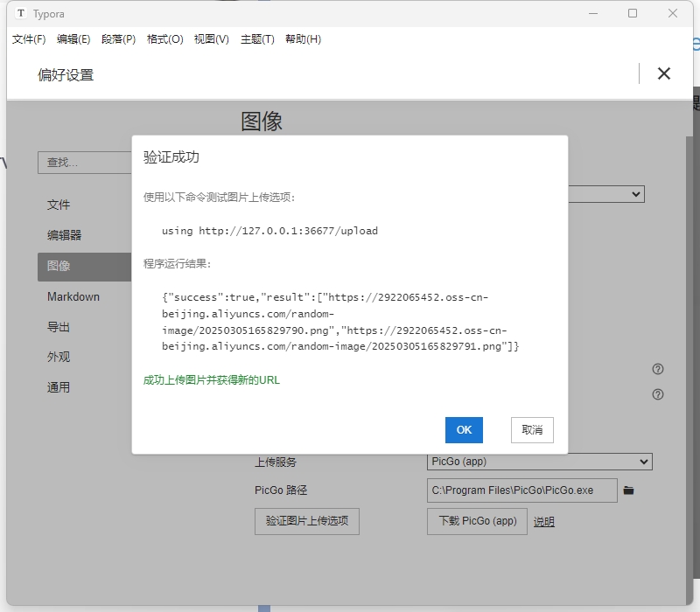
Task: Select the 编辑器 settings category
Action: click(x=65, y=235)
